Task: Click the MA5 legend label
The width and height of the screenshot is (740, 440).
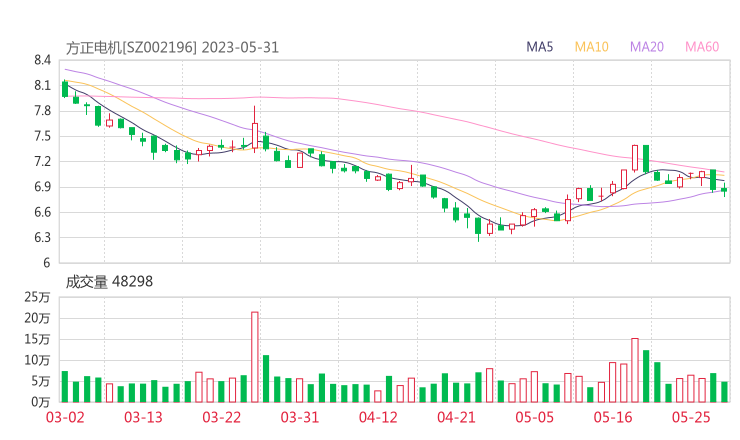Action: point(539,47)
